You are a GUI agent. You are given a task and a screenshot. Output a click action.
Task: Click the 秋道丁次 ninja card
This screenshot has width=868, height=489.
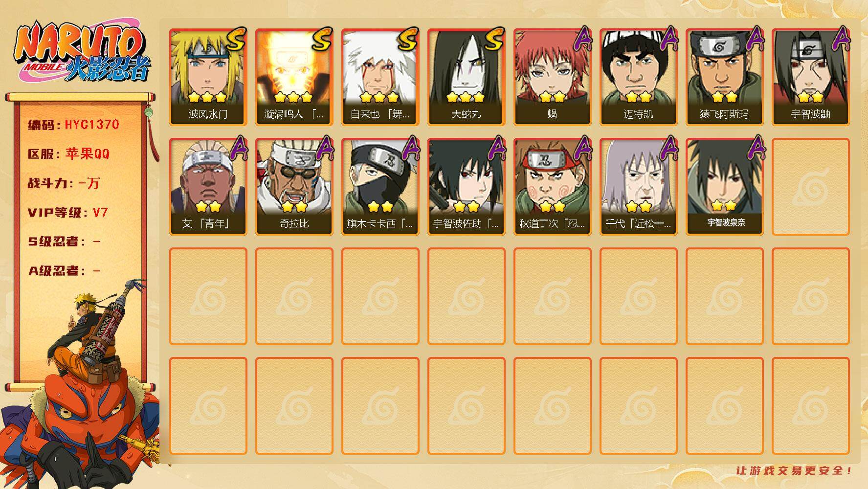click(x=552, y=187)
